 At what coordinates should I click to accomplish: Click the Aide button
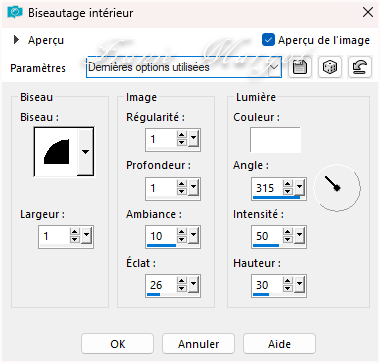tap(279, 344)
